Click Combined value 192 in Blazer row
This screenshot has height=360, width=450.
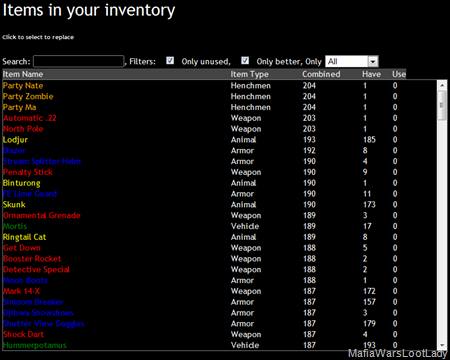click(x=309, y=151)
